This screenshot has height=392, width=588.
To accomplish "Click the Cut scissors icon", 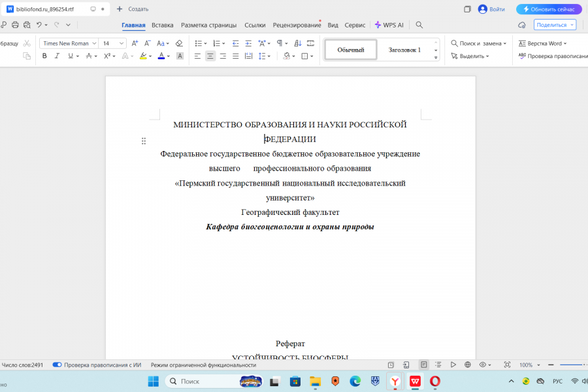I will pos(27,43).
